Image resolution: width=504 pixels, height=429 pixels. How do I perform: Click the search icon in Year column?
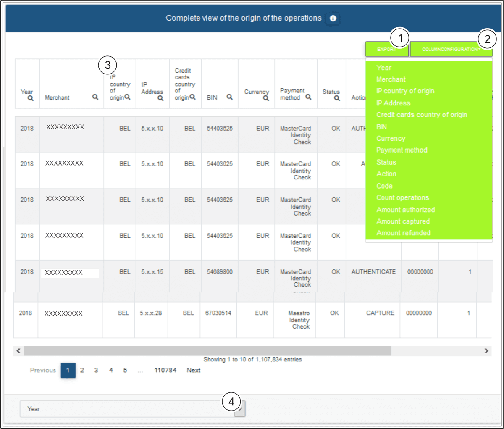pyautogui.click(x=31, y=98)
